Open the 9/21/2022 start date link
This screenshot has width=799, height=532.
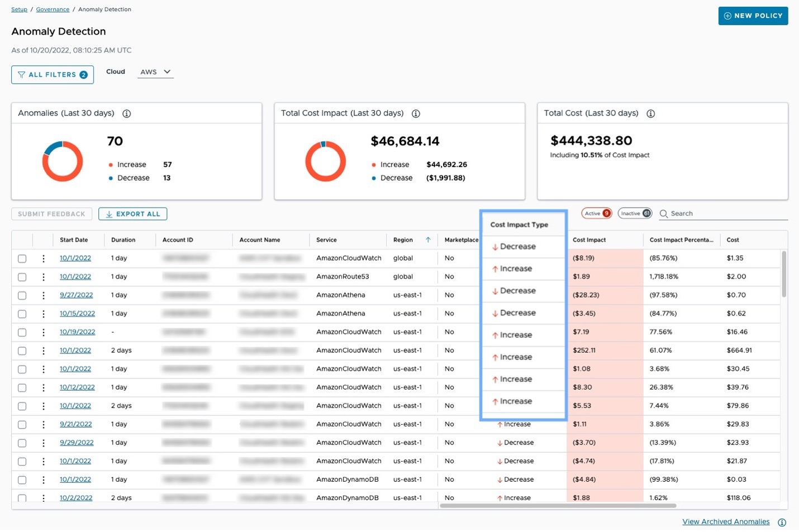coord(76,424)
